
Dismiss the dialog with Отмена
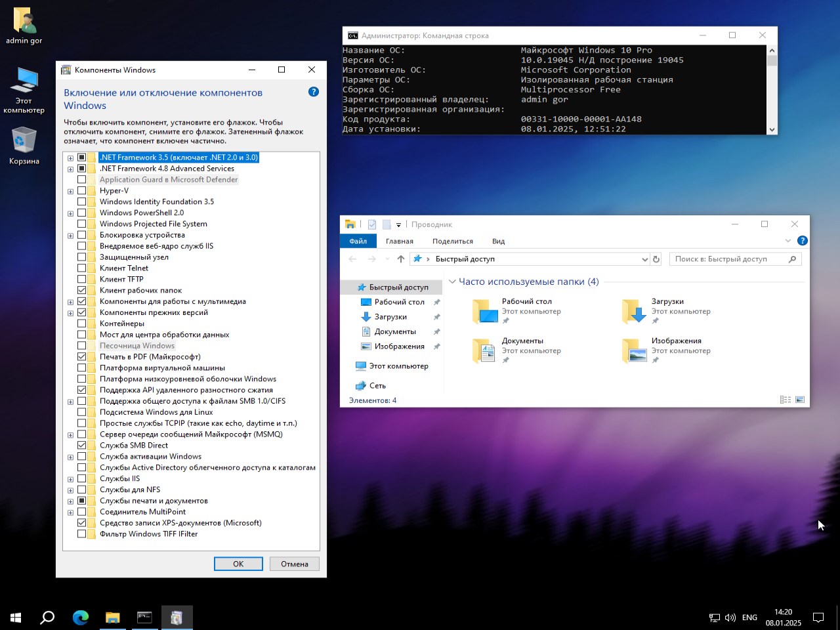(x=294, y=564)
